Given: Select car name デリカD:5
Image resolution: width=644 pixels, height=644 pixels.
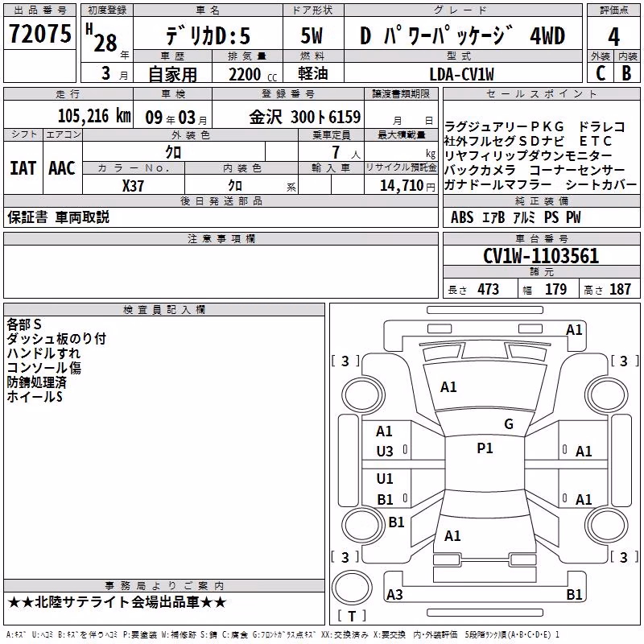Looking at the screenshot, I should pos(208,35).
